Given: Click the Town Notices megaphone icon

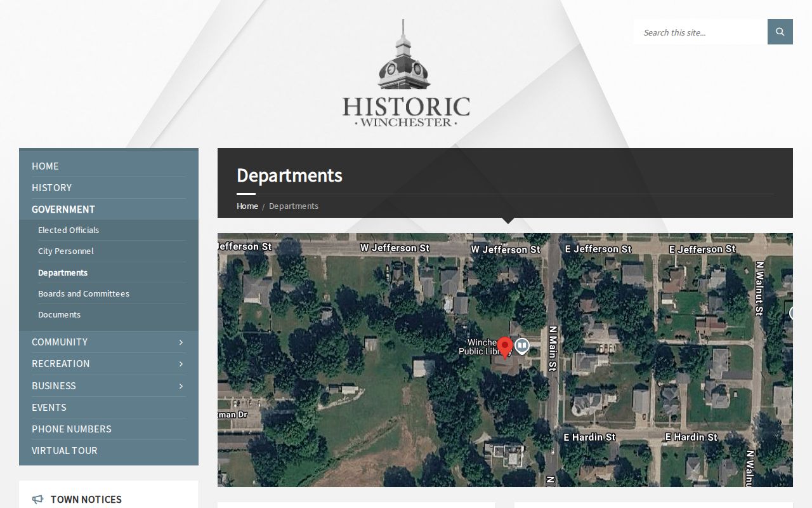Looking at the screenshot, I should 38,500.
